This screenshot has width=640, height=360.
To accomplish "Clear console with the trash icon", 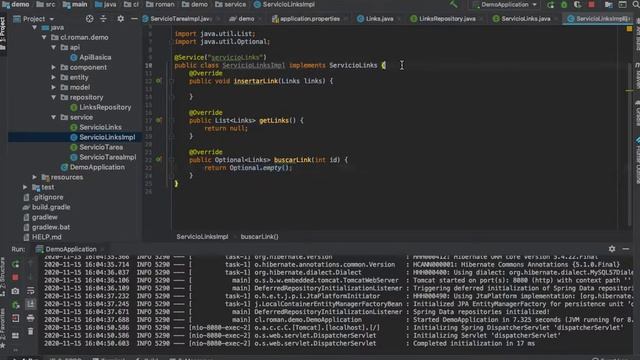I will tap(31, 331).
